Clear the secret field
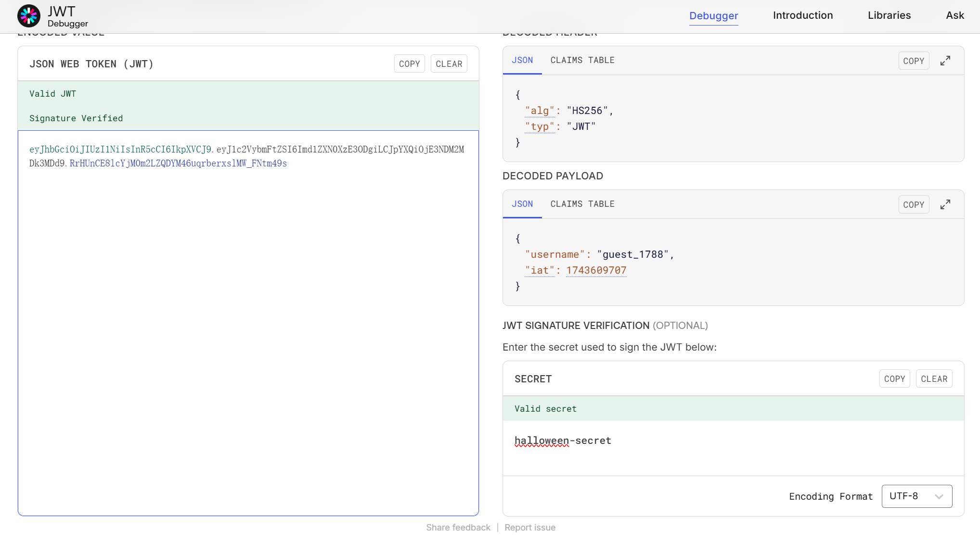 coord(934,379)
